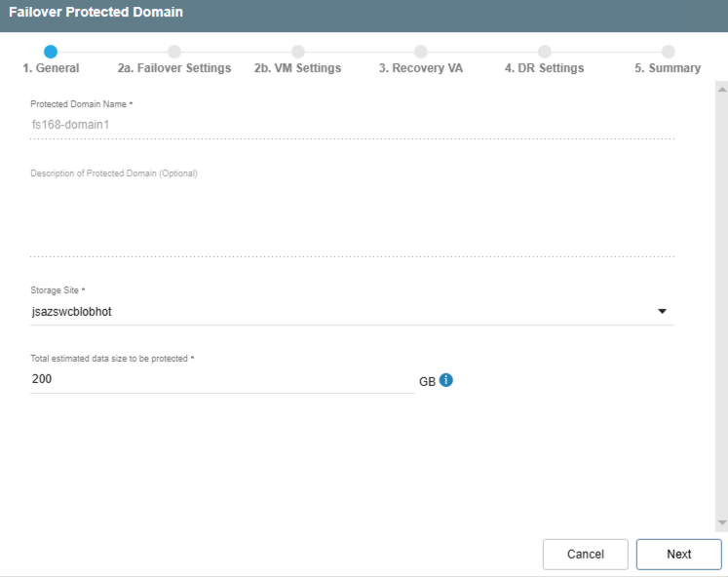Proceed with the Next button
This screenshot has height=577, width=728.
[678, 554]
